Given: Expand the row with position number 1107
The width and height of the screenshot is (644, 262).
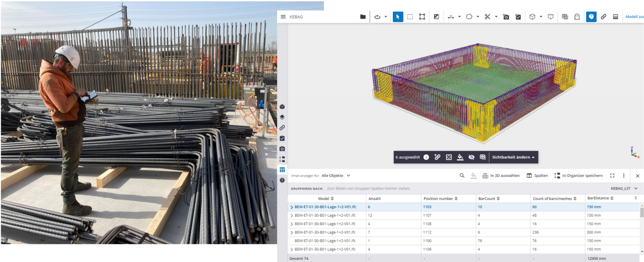Looking at the screenshot, I should tap(292, 215).
